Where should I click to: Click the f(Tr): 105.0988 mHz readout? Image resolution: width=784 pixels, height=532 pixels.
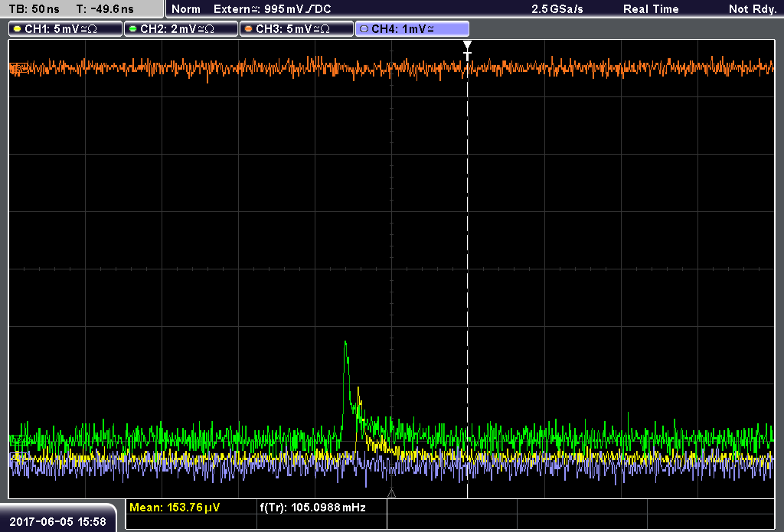(x=313, y=508)
